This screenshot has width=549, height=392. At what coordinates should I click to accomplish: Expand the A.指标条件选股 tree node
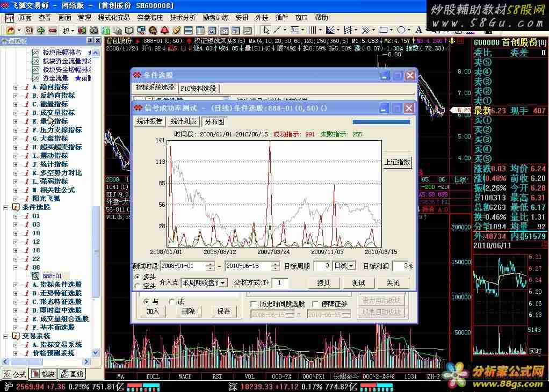[x=16, y=285]
